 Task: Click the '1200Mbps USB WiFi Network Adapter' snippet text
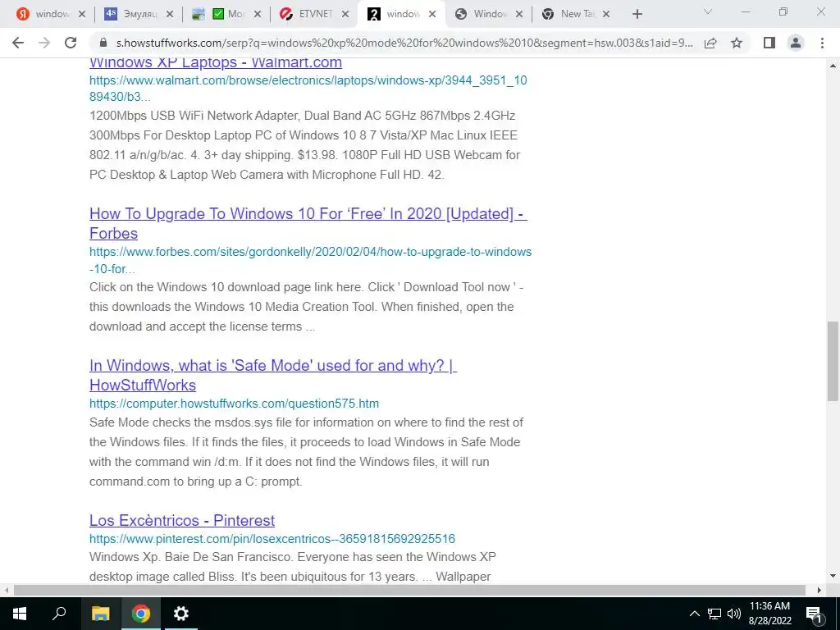[304, 144]
